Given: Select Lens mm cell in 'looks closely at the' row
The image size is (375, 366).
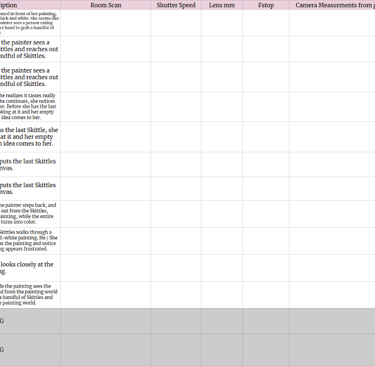Looking at the screenshot, I should tap(222, 268).
